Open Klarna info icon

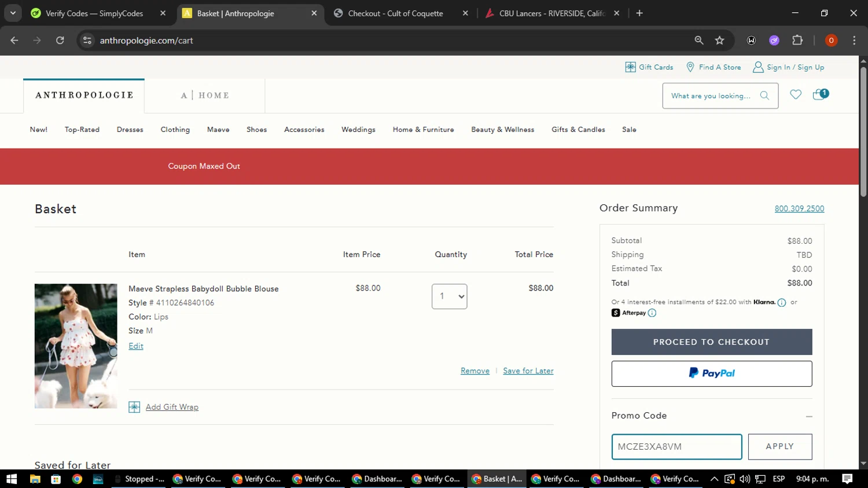pos(782,302)
